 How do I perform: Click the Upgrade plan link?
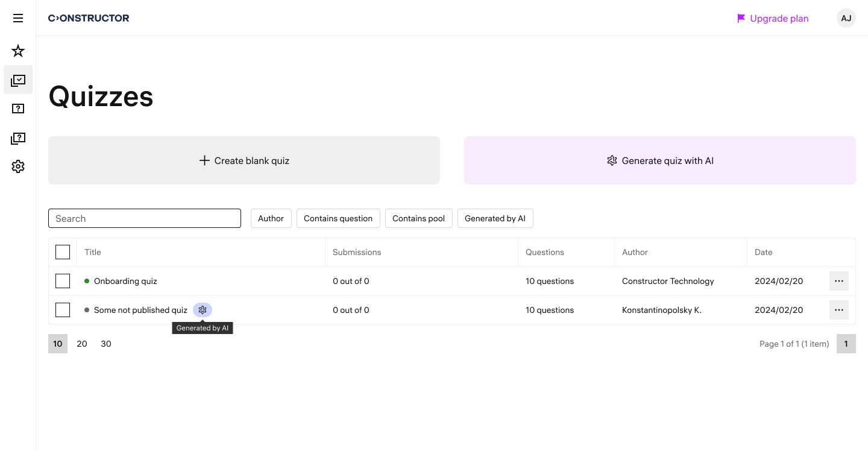(x=773, y=18)
